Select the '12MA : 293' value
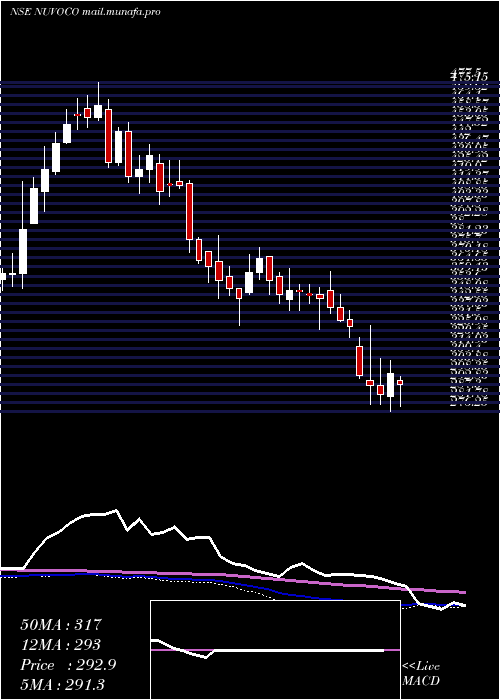Screen dimensions: 500x700 coord(60,645)
